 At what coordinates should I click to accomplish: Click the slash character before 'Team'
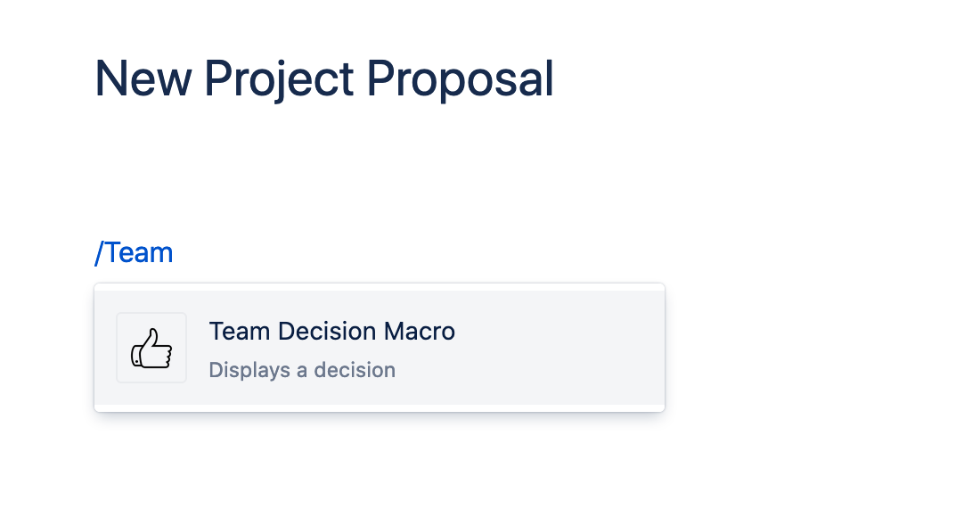click(x=99, y=253)
